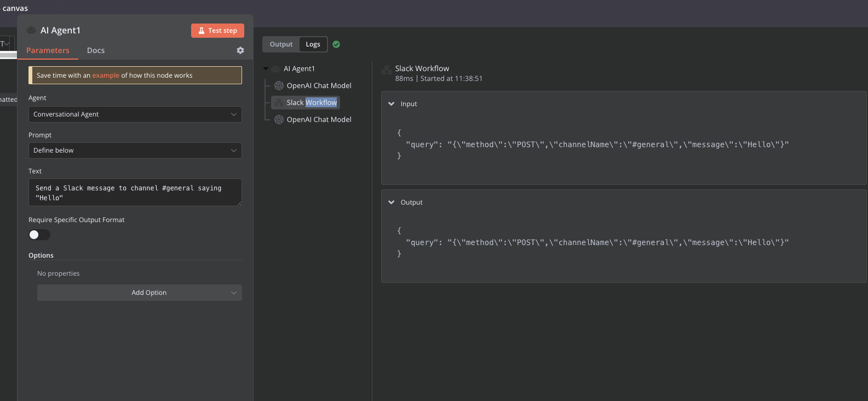Click the 'No properties' text

click(x=59, y=274)
